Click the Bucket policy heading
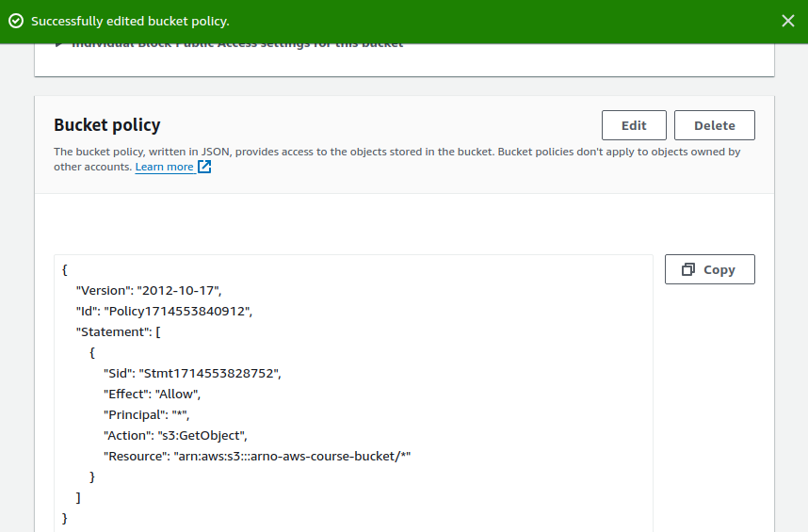Image resolution: width=808 pixels, height=532 pixels. click(107, 125)
